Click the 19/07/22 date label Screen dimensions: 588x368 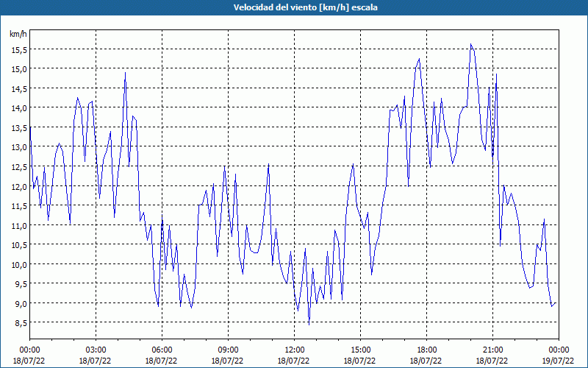[558, 361]
